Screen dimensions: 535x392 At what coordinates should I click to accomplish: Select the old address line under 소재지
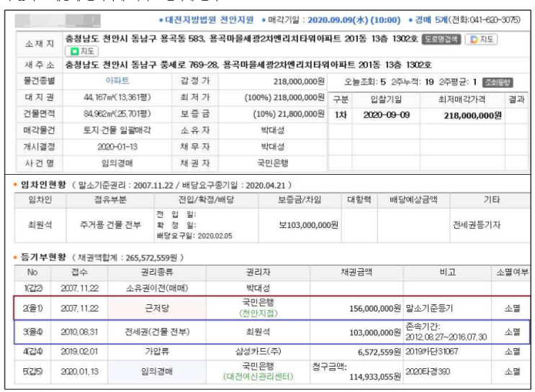241,39
